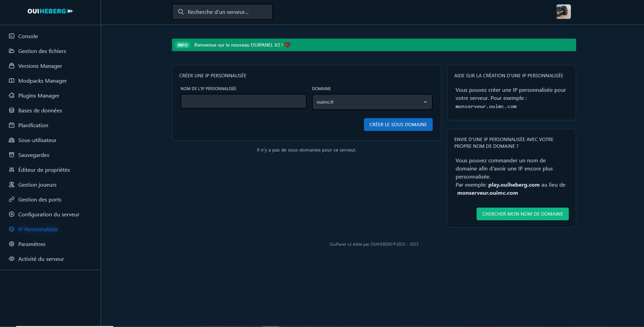This screenshot has height=327, width=644.
Task: Click the Sous-utilisateur users icon
Action: coord(11,140)
